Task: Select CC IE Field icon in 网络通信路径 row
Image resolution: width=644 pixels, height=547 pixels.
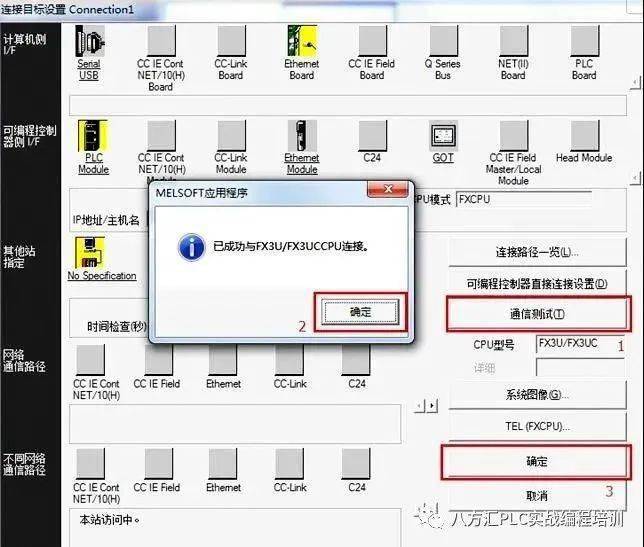Action: (x=159, y=360)
